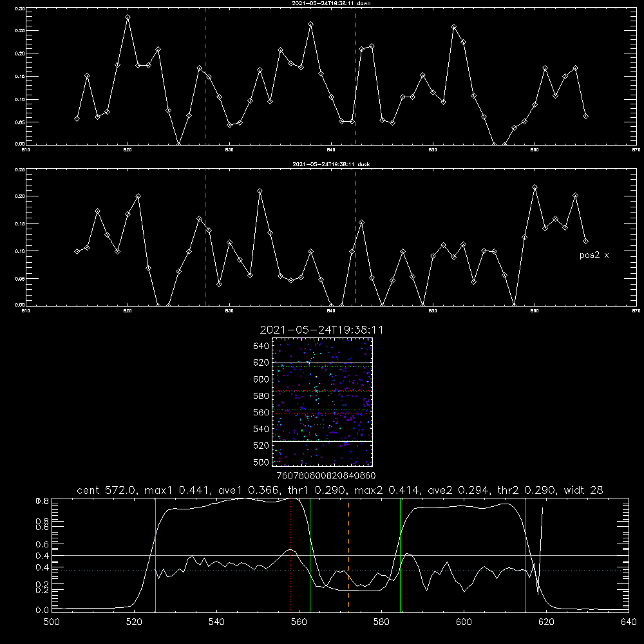Click the '2021-05-24T19:38:11 dusk' plot title
This screenshot has height=644, width=644.
pos(331,164)
